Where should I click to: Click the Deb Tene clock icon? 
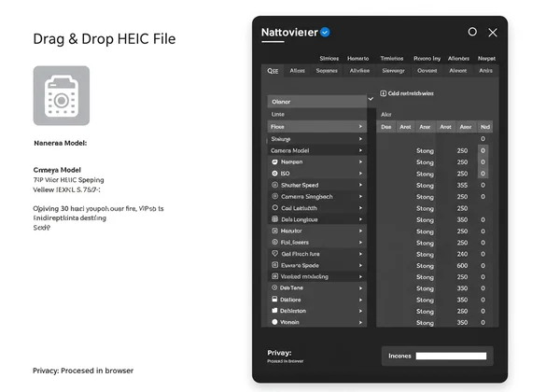pos(274,287)
